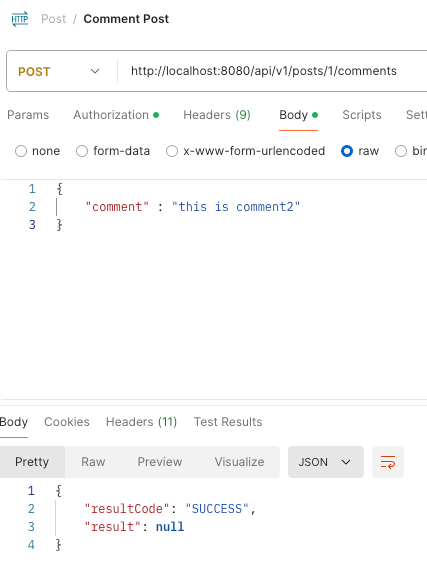Click "resultCode" key in response
This screenshot has height=573, width=427.
(x=127, y=509)
